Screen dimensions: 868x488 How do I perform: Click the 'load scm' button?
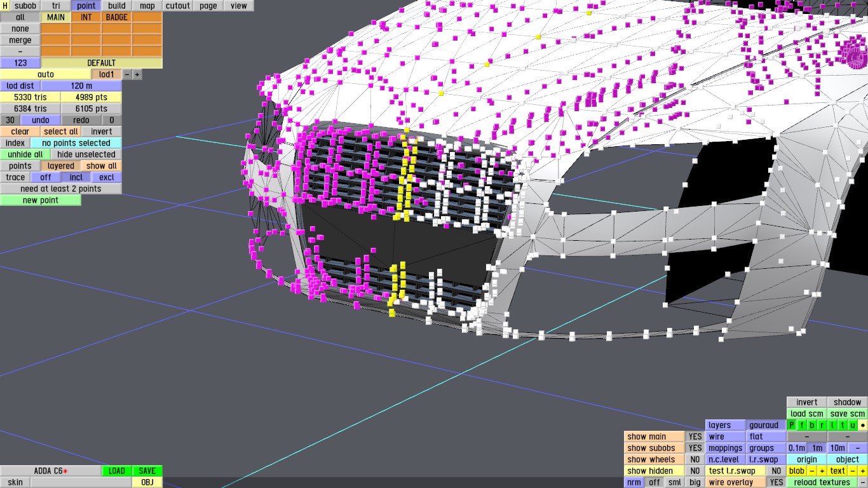tap(807, 414)
